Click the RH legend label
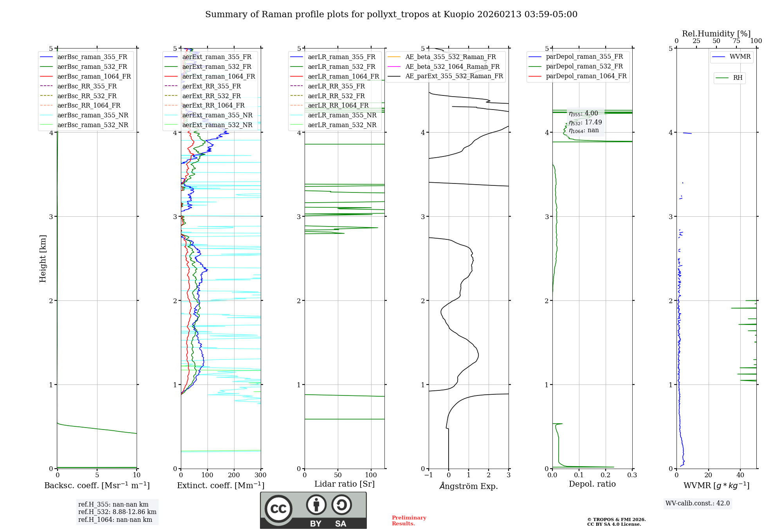Screen dimensions: 783x532 738,78
